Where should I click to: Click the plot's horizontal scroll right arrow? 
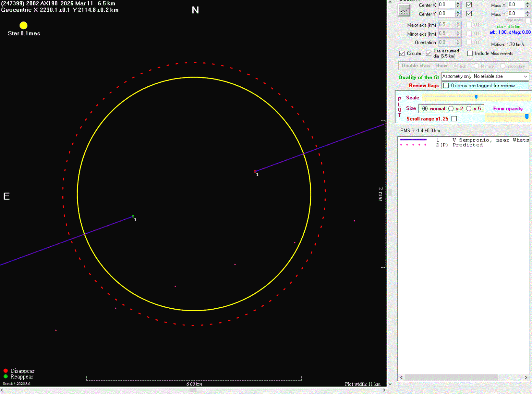point(384,390)
